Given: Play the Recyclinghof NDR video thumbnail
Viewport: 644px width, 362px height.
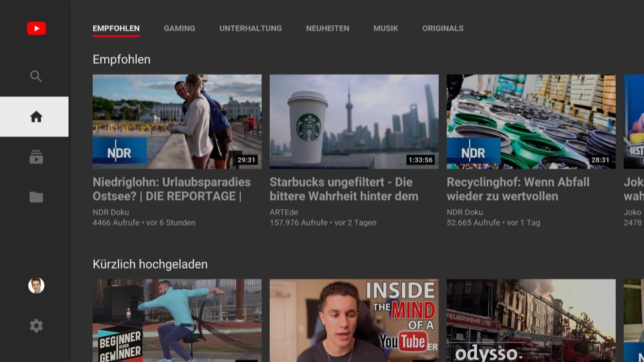Looking at the screenshot, I should [531, 122].
